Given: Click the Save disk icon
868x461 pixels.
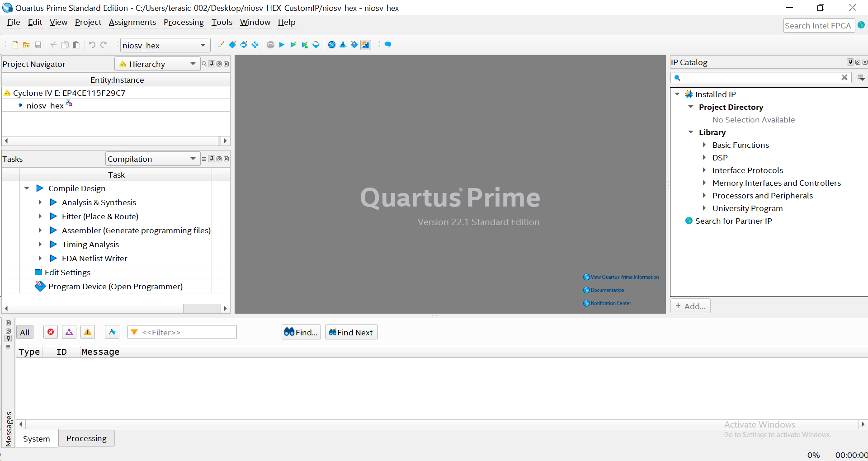Looking at the screenshot, I should (x=38, y=45).
